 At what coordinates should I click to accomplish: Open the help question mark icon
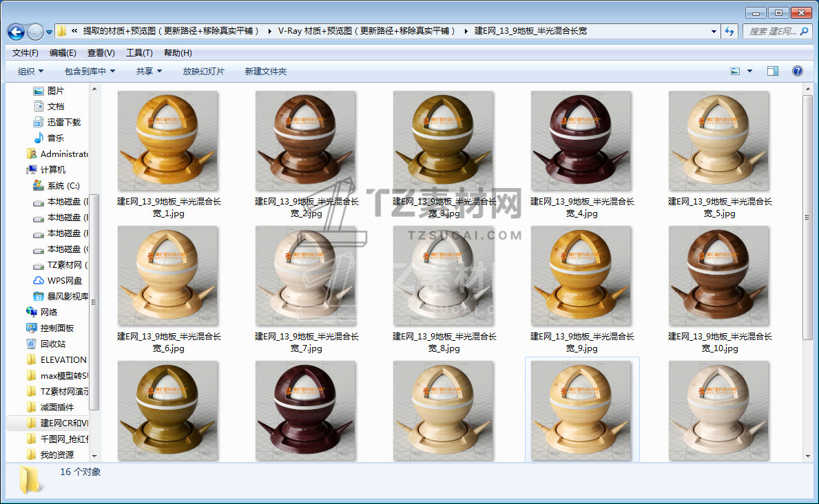pos(798,71)
